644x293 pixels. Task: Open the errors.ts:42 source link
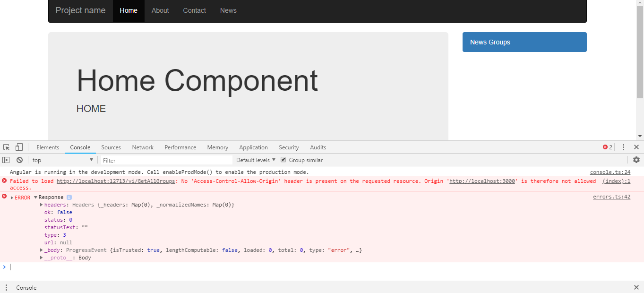click(x=611, y=197)
